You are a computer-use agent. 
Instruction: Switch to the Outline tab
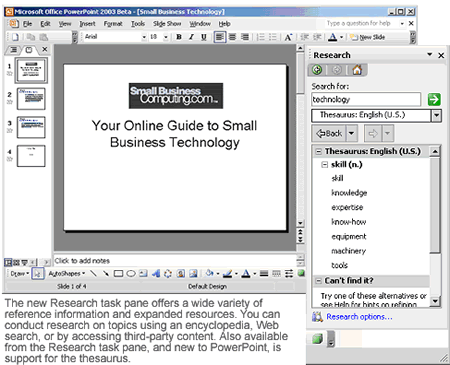14,50
